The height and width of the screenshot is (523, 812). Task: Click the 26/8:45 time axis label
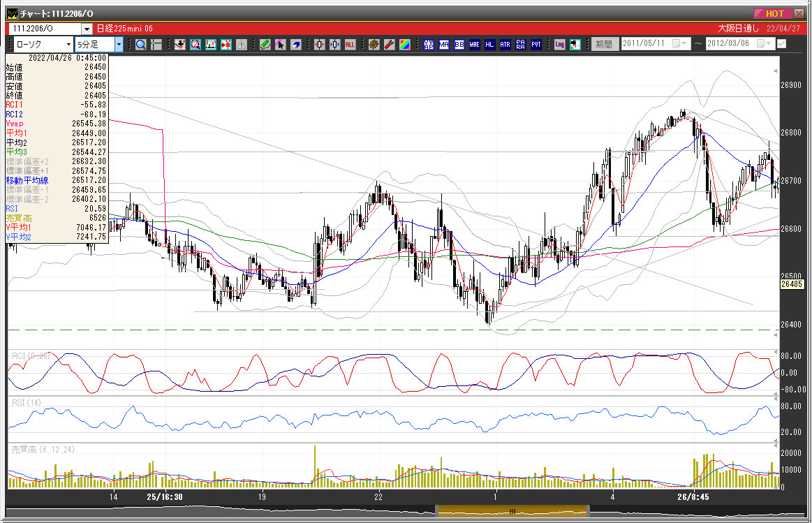tap(693, 496)
